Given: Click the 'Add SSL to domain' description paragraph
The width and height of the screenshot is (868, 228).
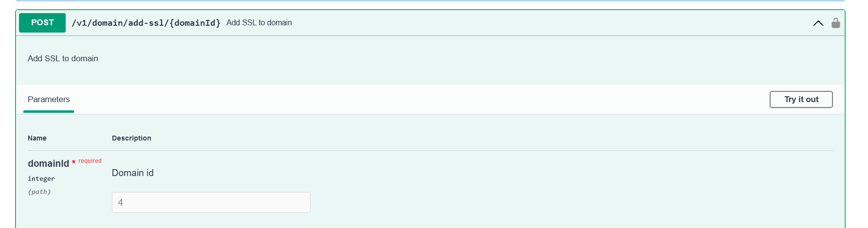Looking at the screenshot, I should coord(63,58).
